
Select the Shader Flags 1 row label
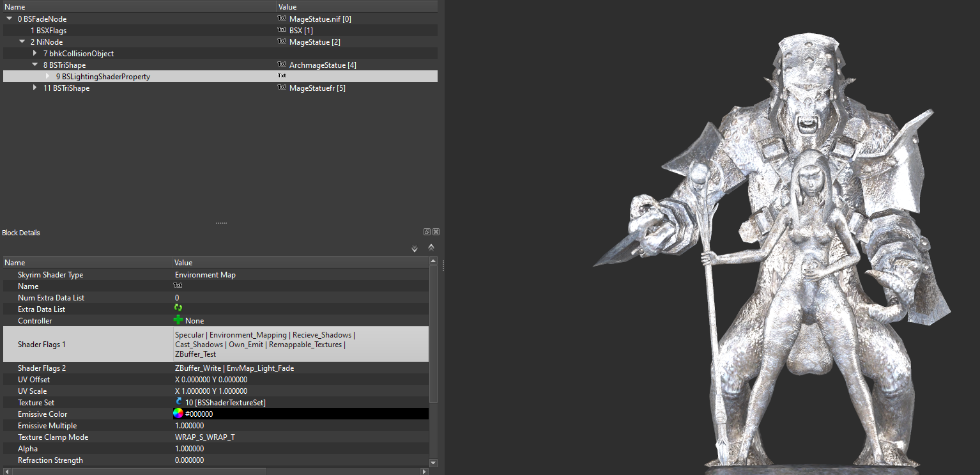coord(42,345)
